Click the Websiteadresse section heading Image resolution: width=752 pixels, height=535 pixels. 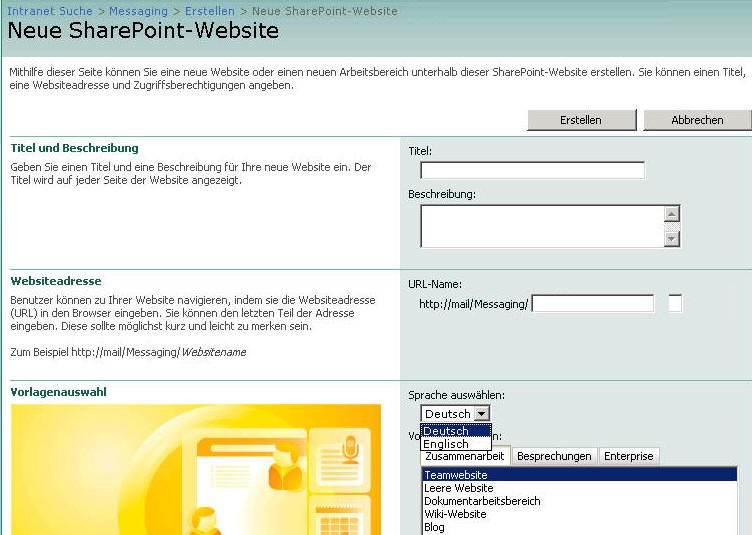click(56, 281)
